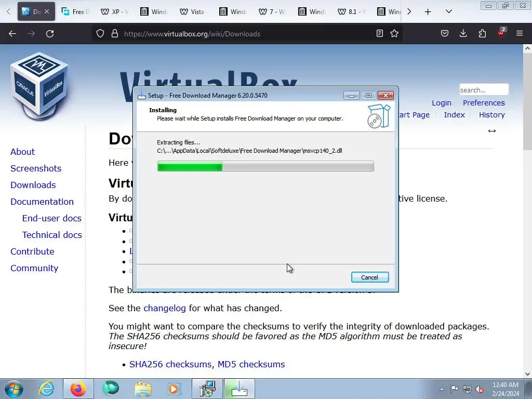Go back using browser back arrow

coord(12,34)
